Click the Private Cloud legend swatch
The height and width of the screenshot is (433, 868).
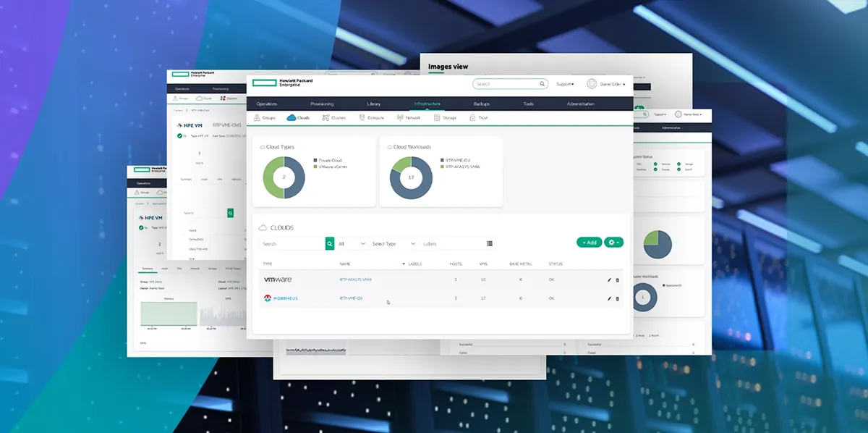point(315,161)
